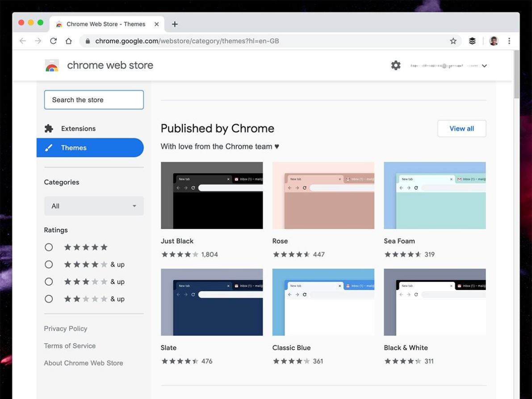Reload the page with the refresh icon

point(53,40)
